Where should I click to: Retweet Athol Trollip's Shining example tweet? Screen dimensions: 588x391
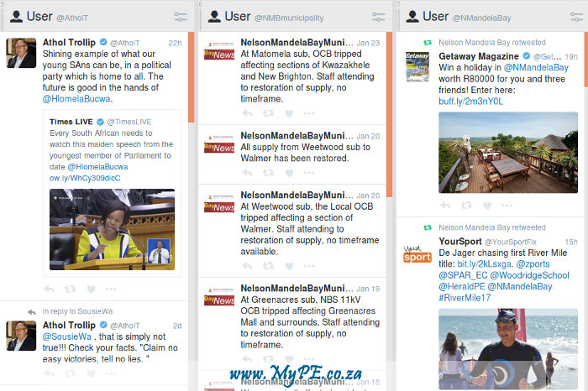coord(70,289)
